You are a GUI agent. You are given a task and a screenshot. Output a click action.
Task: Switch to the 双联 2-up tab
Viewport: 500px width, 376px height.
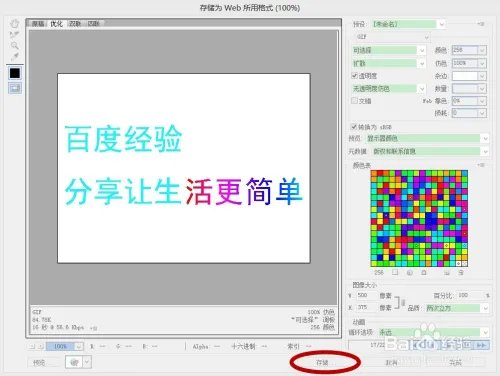coord(75,24)
